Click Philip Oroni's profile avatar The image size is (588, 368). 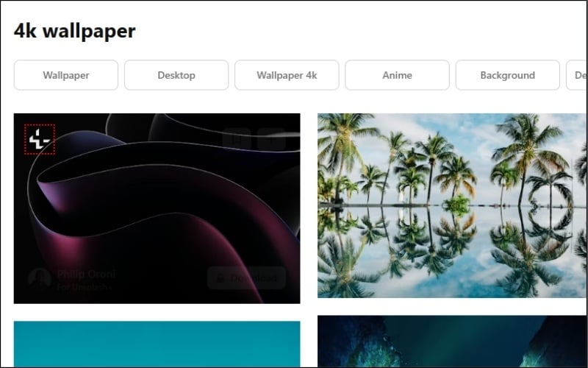(40, 280)
